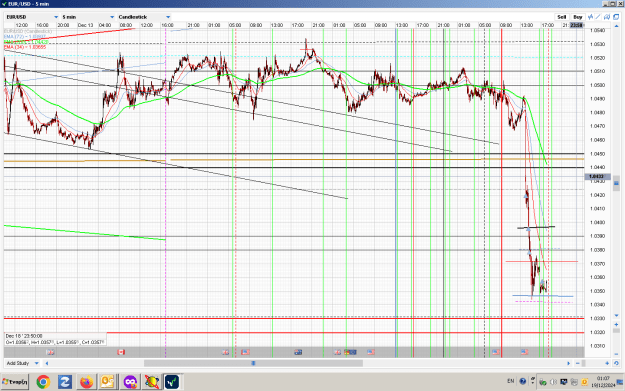The image size is (625, 391).
Task: Click the Canada flag news event marker
Action: coord(121,352)
